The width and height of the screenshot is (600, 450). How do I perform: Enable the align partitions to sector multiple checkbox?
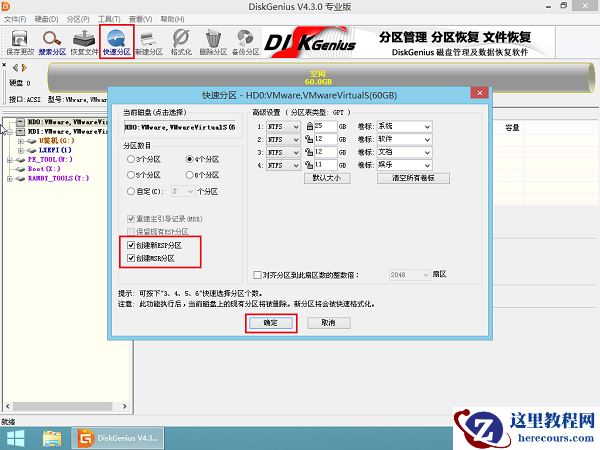pos(258,275)
